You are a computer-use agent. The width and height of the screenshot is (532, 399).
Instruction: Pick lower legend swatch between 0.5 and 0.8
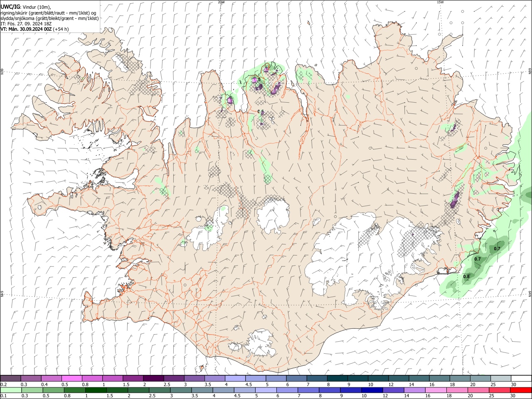pyautogui.click(x=53, y=390)
